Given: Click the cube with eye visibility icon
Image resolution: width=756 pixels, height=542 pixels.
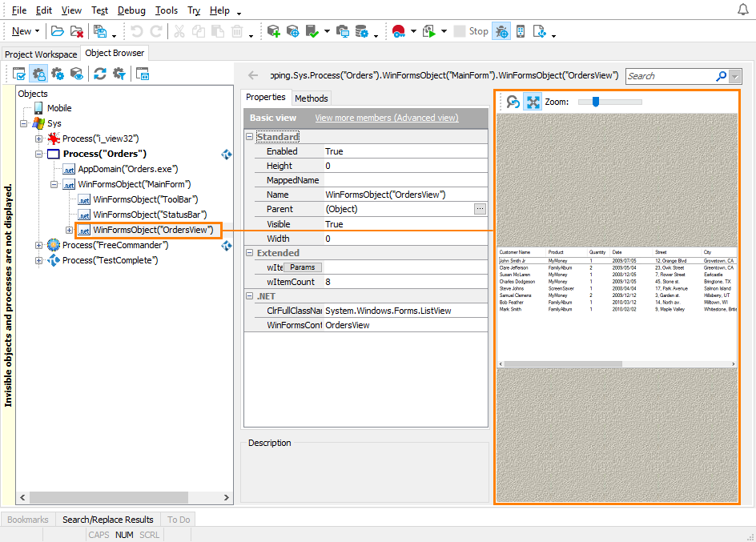Looking at the screenshot, I should 77,74.
